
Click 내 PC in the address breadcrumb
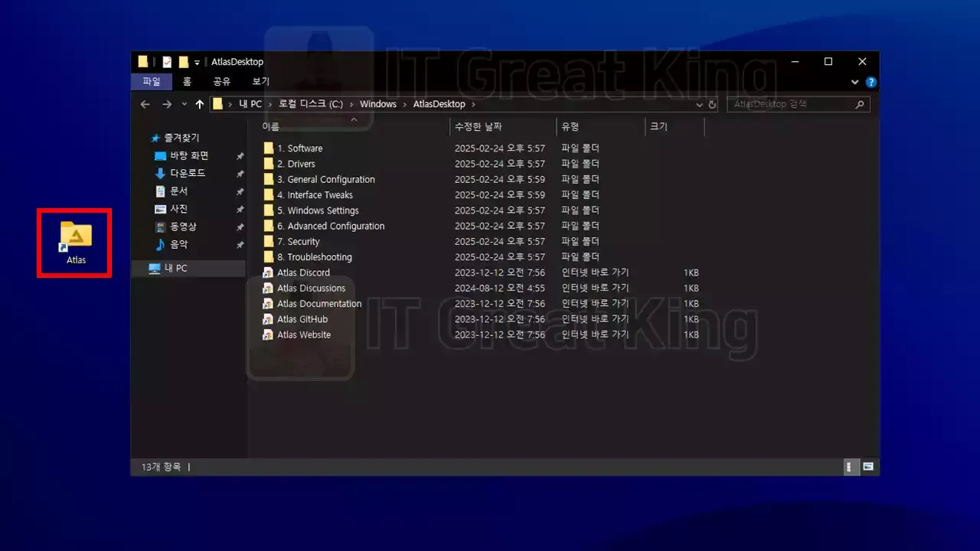coord(250,104)
